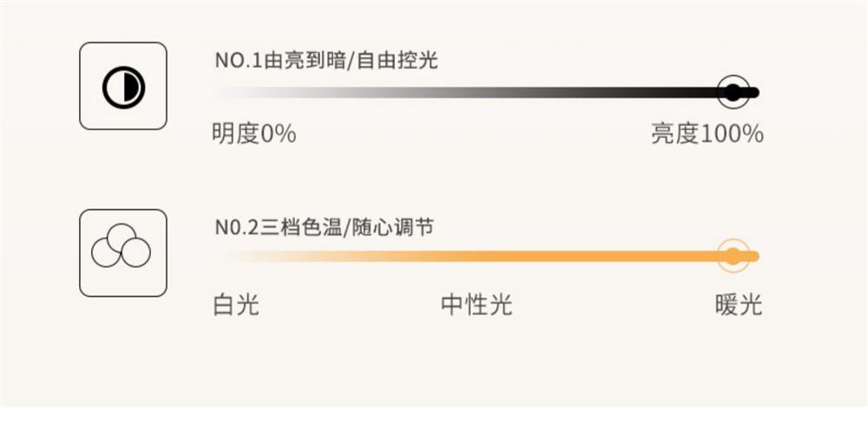Viewport: 868px width, 433px height.
Task: Click the pale left end of orange track
Action: [230, 256]
